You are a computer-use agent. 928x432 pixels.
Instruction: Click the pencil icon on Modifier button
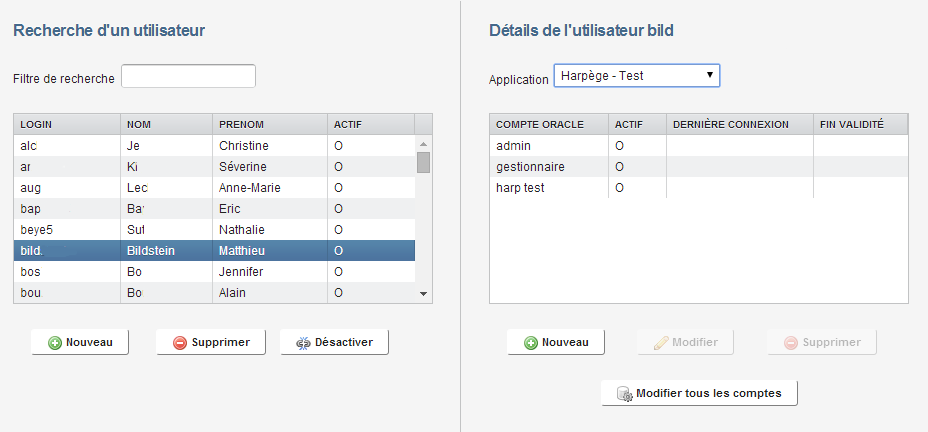pyautogui.click(x=660, y=342)
